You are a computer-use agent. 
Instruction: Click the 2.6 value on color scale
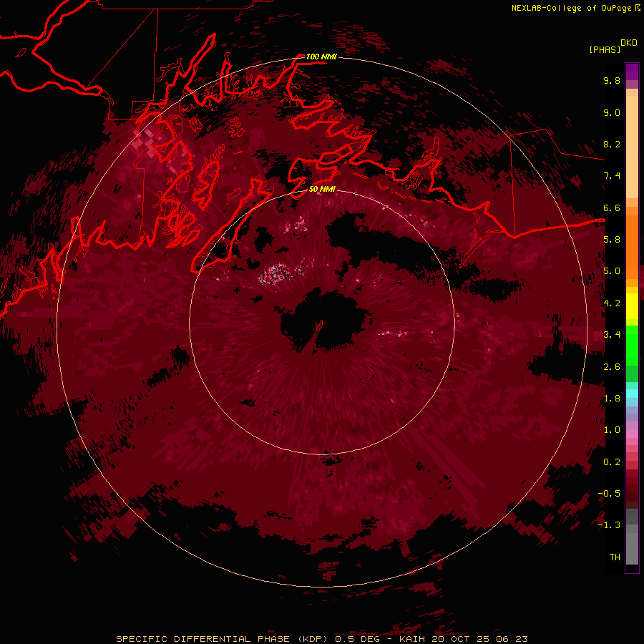pos(612,367)
